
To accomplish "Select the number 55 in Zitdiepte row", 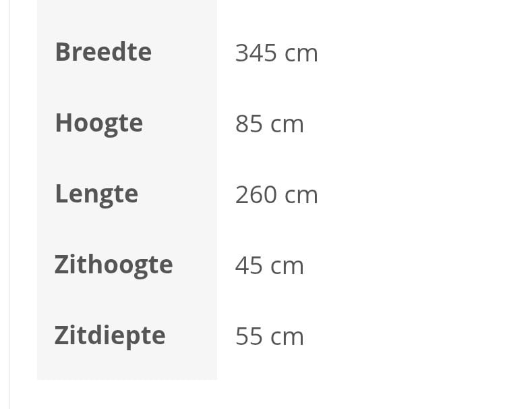I will pos(247,337).
